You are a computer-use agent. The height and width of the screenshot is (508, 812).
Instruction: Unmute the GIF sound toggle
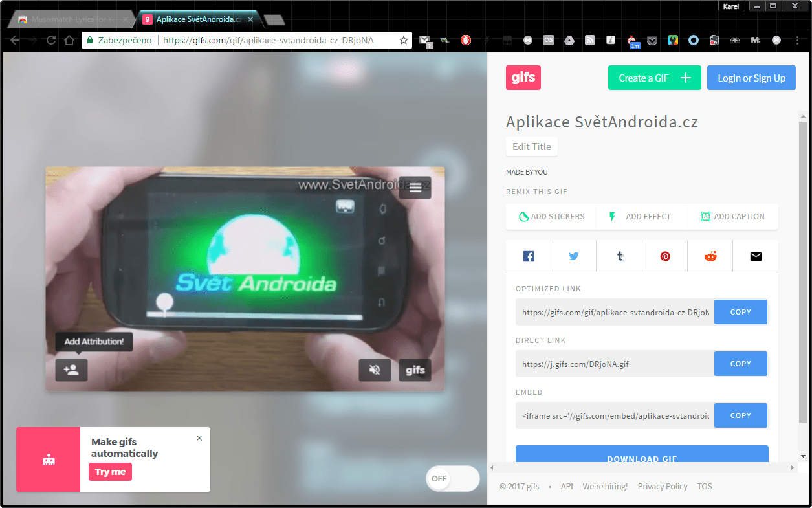coord(375,370)
